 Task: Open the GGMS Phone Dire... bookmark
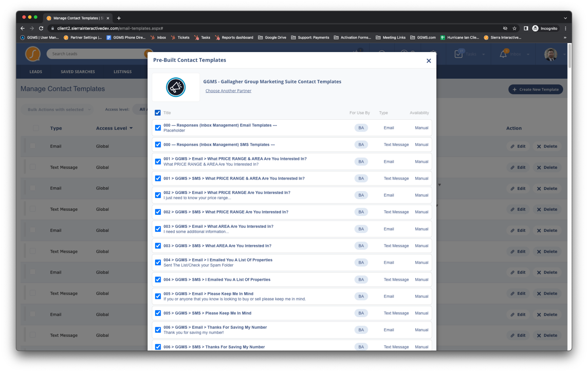tap(126, 37)
